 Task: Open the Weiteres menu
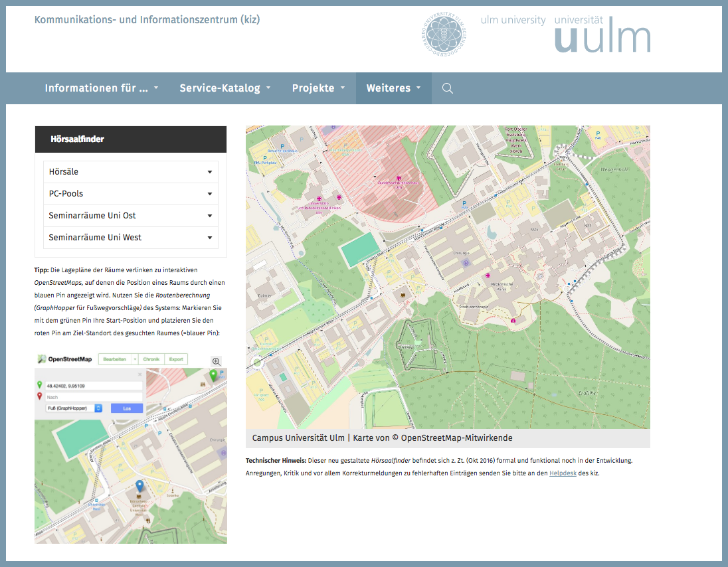(393, 88)
